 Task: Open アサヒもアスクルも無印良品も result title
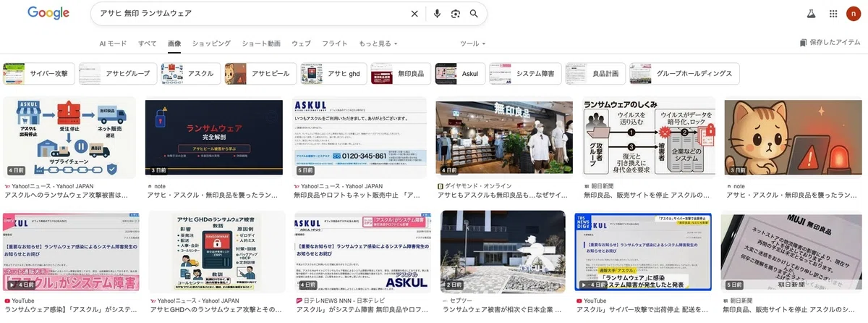click(504, 196)
